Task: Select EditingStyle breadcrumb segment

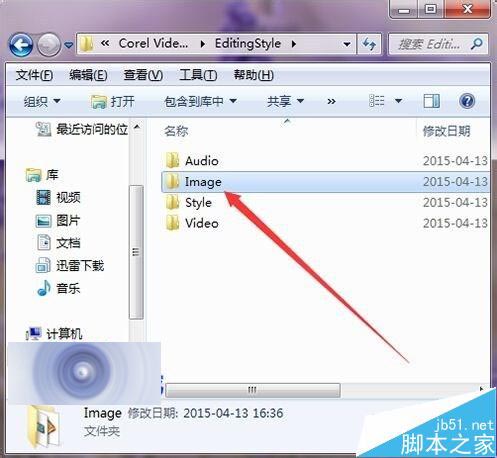Action: [248, 44]
